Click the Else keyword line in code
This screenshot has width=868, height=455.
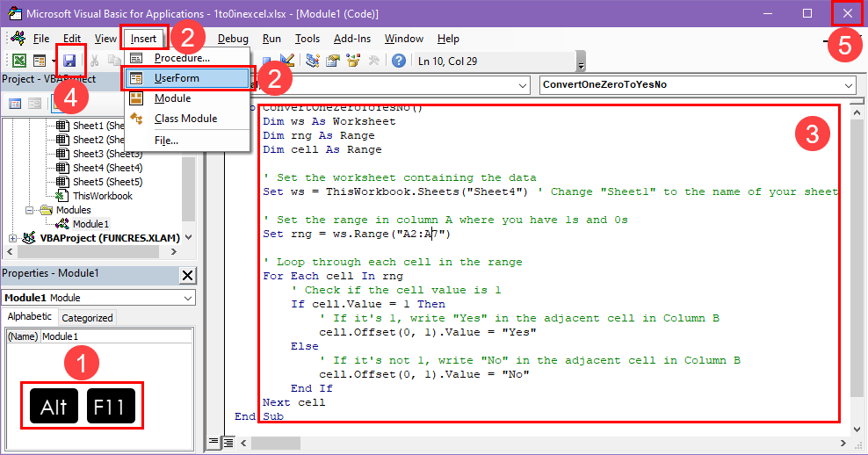[x=305, y=346]
